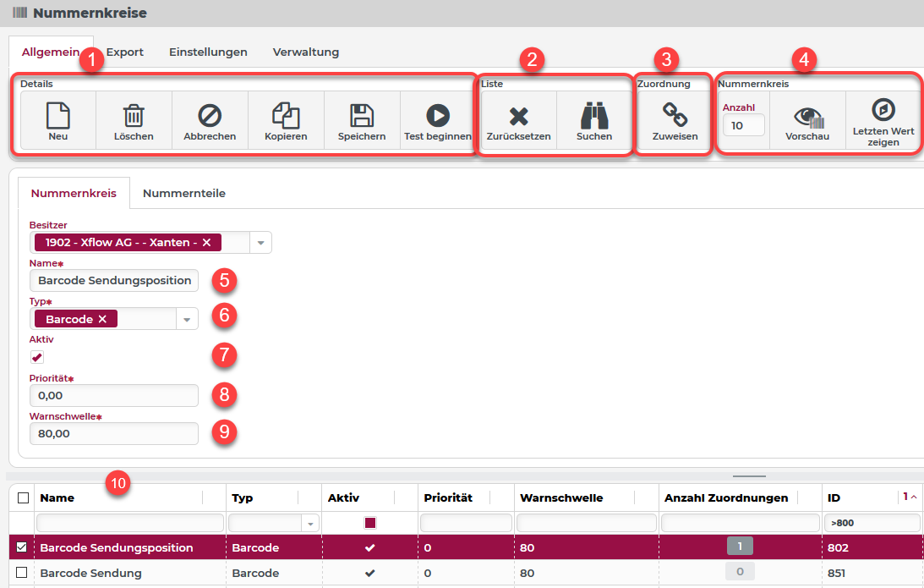Expand the Typ dropdown in form
The image size is (924, 588).
(187, 319)
